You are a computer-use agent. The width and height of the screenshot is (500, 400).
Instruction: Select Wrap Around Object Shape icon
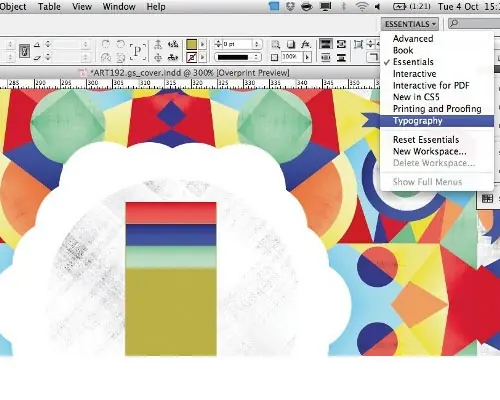coord(326,58)
